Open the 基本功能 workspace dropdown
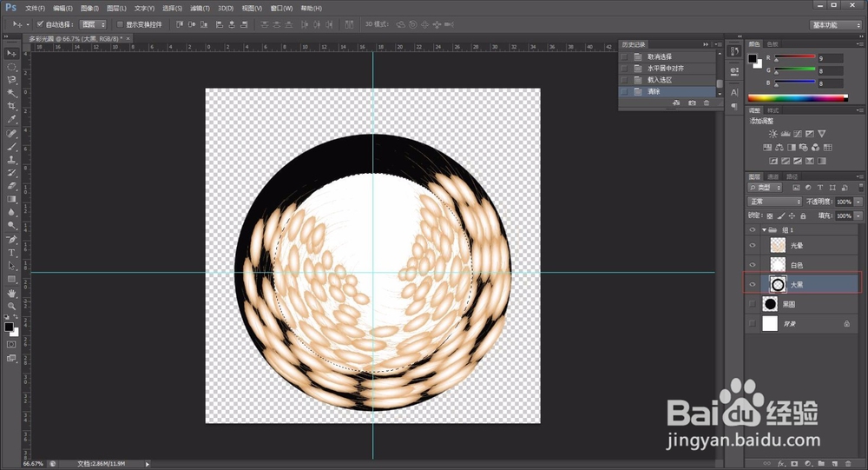This screenshot has width=868, height=470. click(x=835, y=25)
